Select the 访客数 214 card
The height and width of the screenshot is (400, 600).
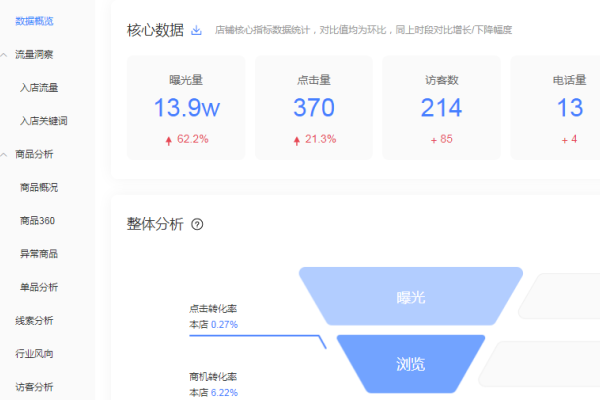coord(442,108)
